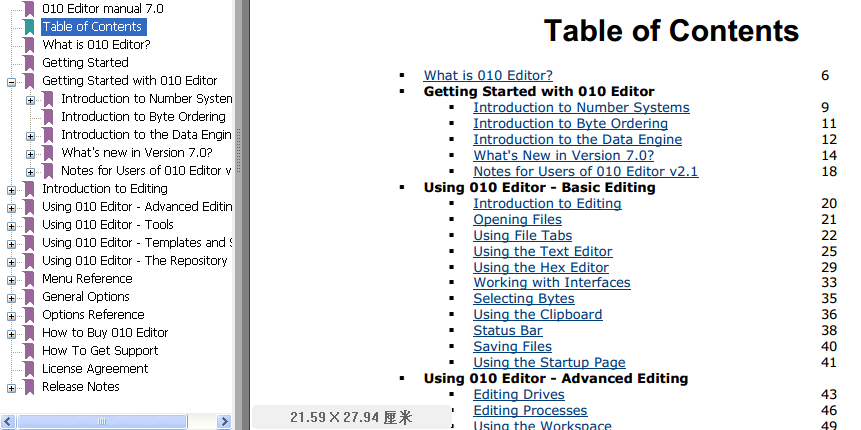Click the grip handle on the panel splitter
The image size is (861, 430).
coord(238,150)
